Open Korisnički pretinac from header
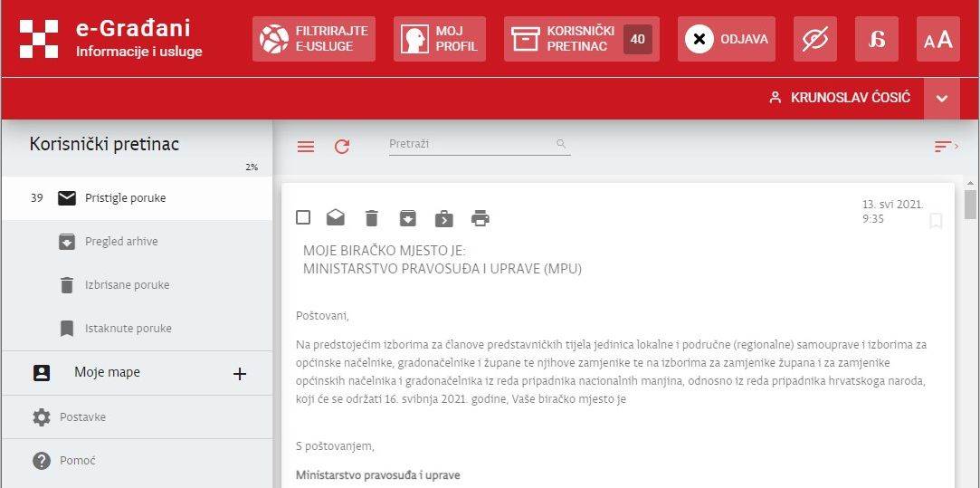 tap(581, 39)
